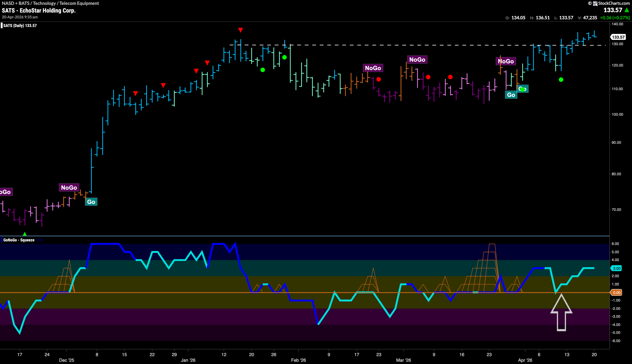The image size is (632, 364).
Task: Click the 6.00 oscillator scale label
Action: tap(615, 244)
